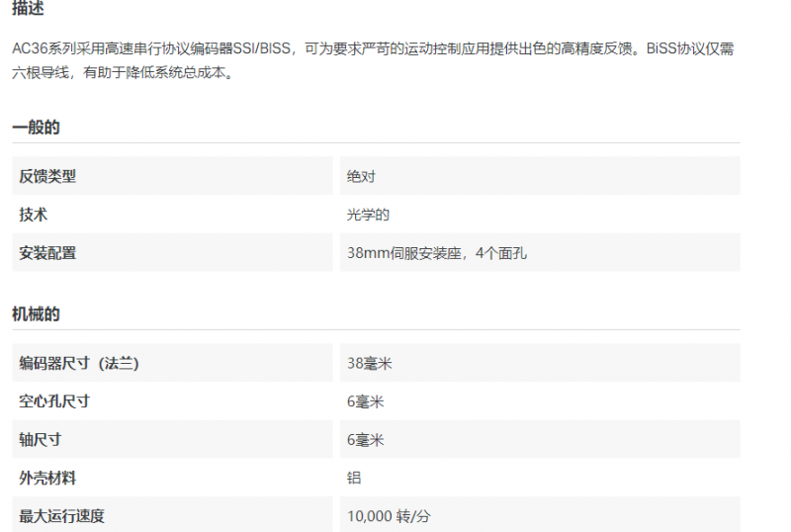Click the 最大运行速度 row label

61,515
